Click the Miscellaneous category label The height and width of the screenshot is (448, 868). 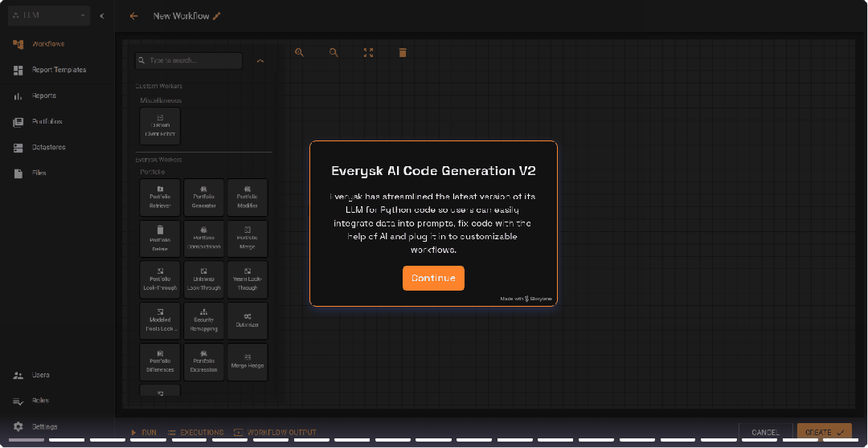[x=161, y=100]
